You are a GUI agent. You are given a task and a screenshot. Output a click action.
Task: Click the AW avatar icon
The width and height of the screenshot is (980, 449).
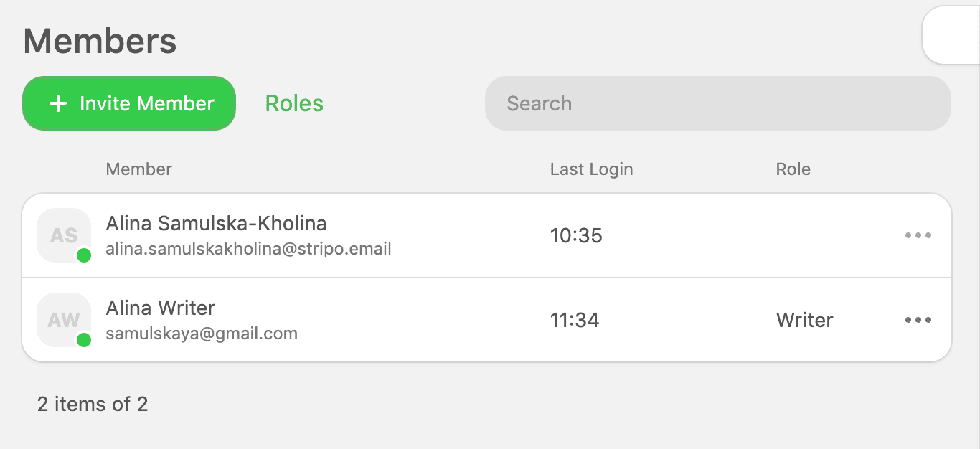click(63, 319)
